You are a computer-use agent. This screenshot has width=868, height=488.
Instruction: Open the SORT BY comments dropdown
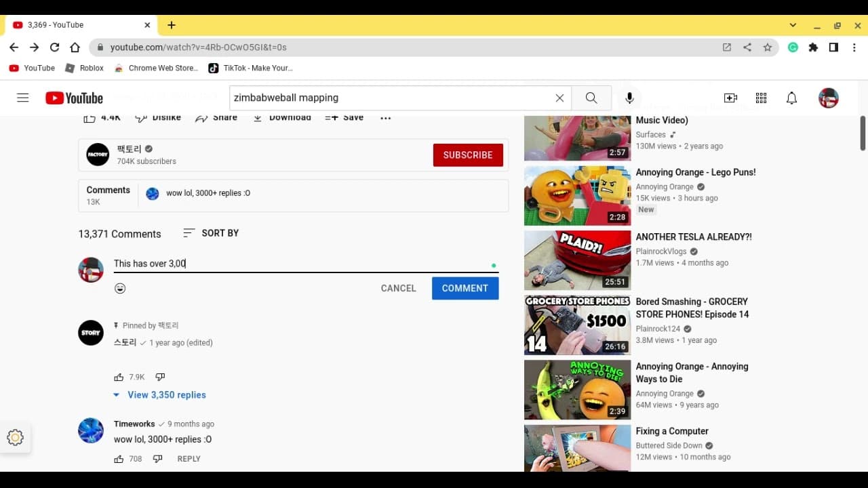pyautogui.click(x=211, y=233)
